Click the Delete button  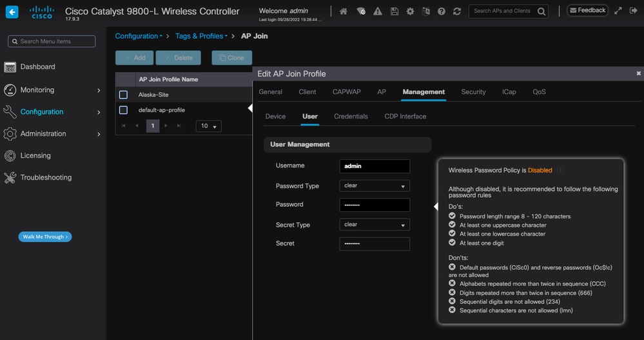tap(179, 58)
